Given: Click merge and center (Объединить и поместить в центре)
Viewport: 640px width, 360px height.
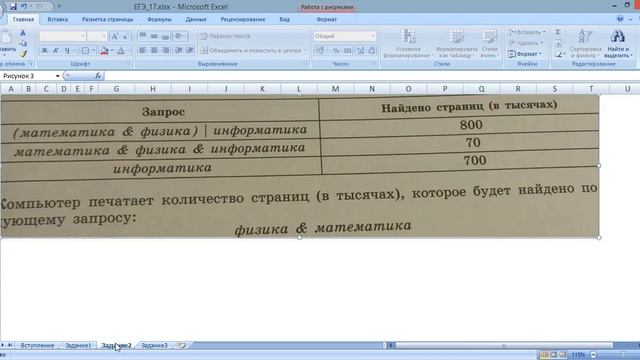Looking at the screenshot, I should [253, 51].
